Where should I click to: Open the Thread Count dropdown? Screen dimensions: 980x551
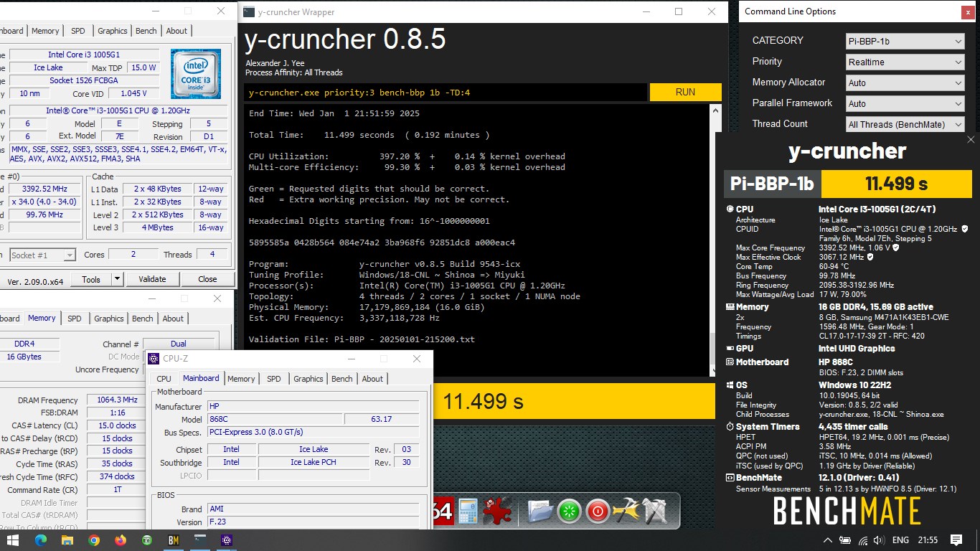(905, 125)
